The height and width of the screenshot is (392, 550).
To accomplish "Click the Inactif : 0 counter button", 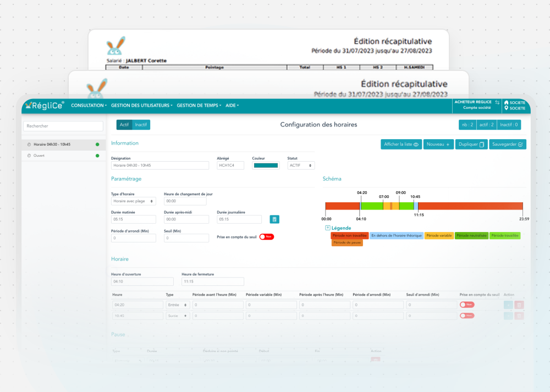I will pyautogui.click(x=509, y=125).
